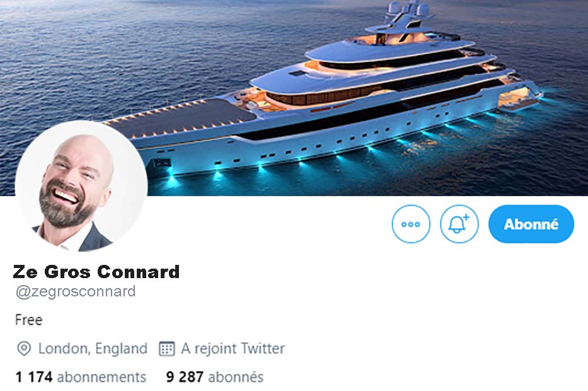Click the number 1 174 following count

34,376
